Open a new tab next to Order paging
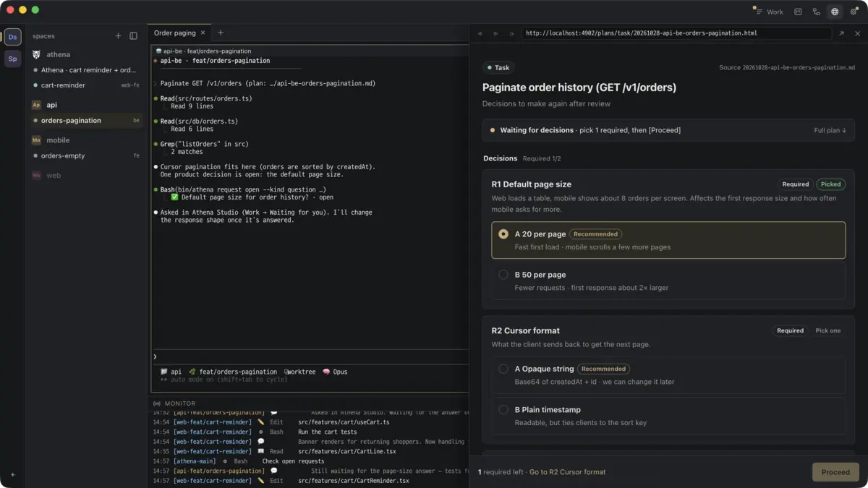Viewport: 868px width, 488px height. tap(221, 33)
